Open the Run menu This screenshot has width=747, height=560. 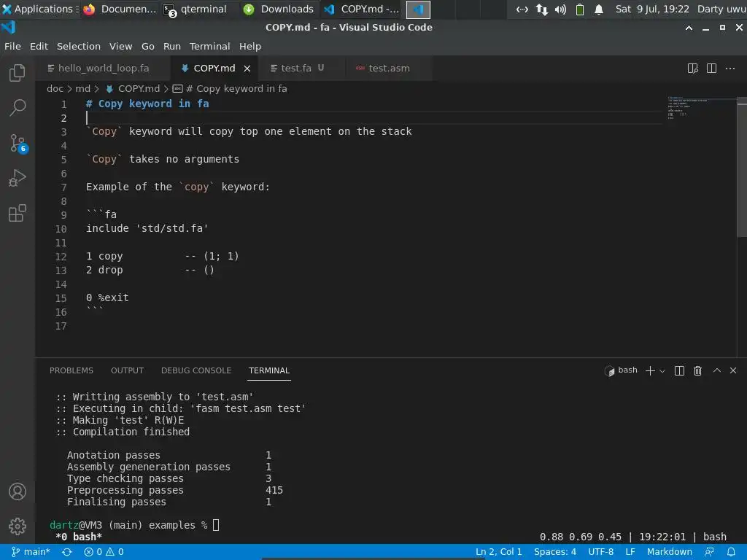pyautogui.click(x=172, y=46)
